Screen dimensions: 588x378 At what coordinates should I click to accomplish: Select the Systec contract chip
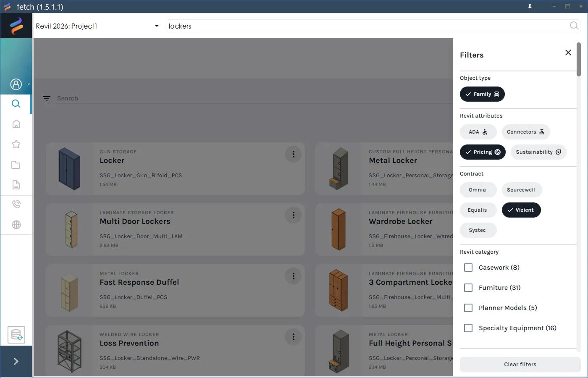tap(478, 230)
